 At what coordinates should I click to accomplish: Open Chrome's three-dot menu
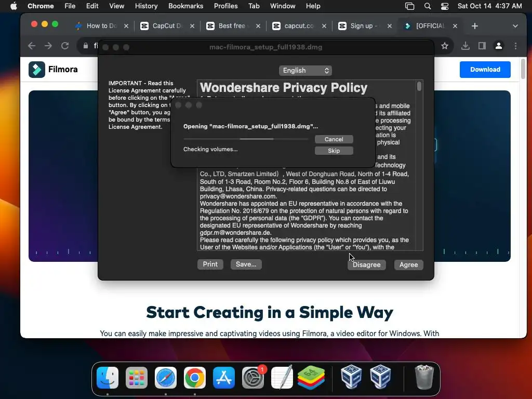click(515, 46)
